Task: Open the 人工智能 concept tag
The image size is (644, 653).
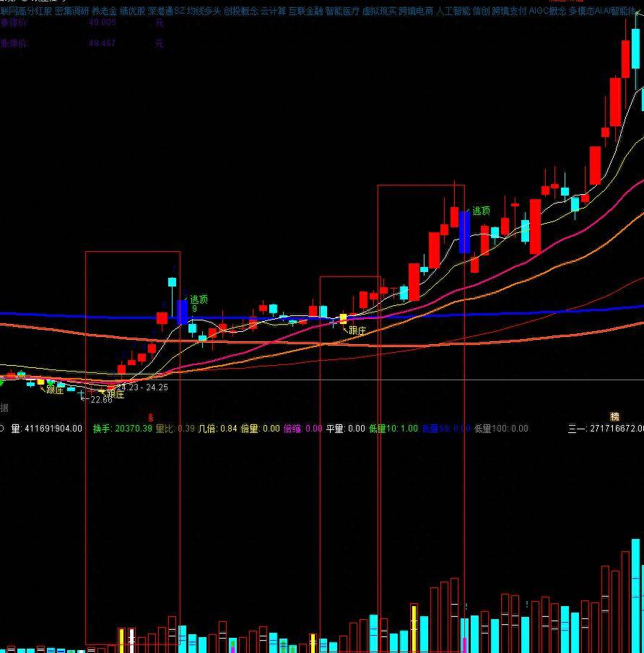Action: [x=453, y=12]
